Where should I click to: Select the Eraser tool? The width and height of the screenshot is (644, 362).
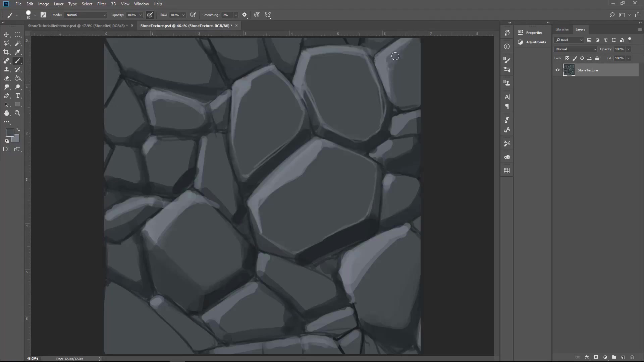pyautogui.click(x=7, y=78)
